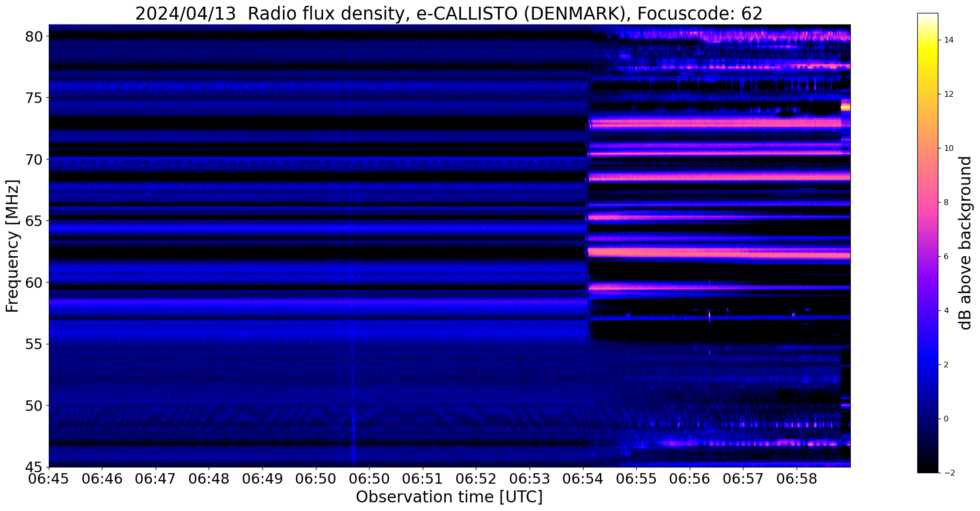Select the "Observation time [UTC]" x-axis label
980x511 pixels.
pyautogui.click(x=449, y=497)
